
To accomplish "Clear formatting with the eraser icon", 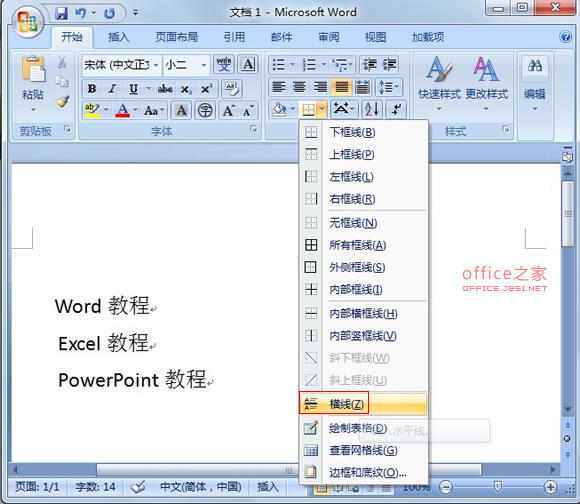I will pyautogui.click(x=232, y=88).
